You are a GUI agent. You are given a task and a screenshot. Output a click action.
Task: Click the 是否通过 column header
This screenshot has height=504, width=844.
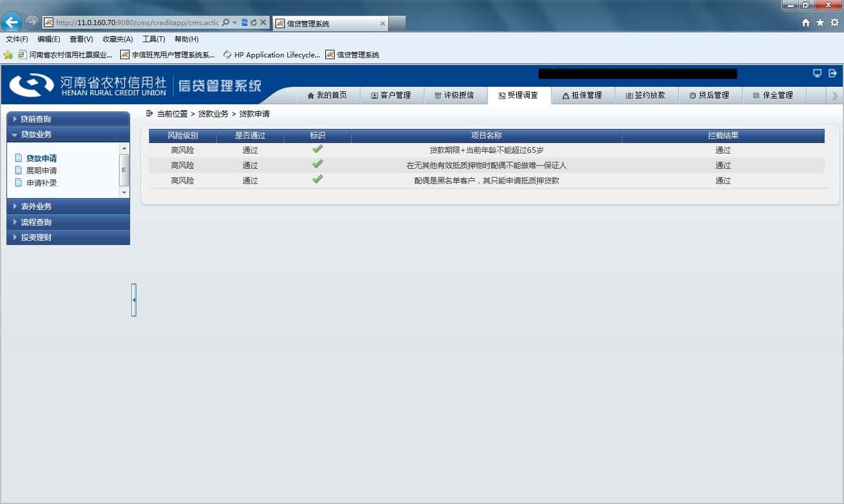(250, 135)
